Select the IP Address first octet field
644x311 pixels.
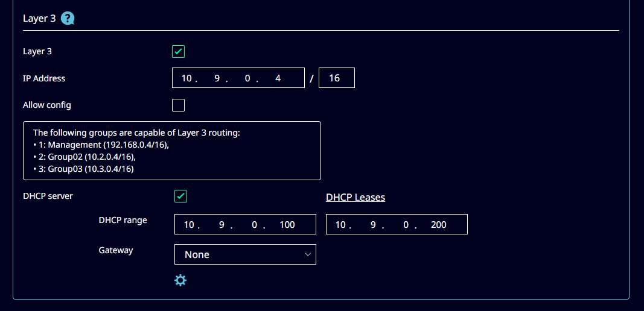[186, 78]
